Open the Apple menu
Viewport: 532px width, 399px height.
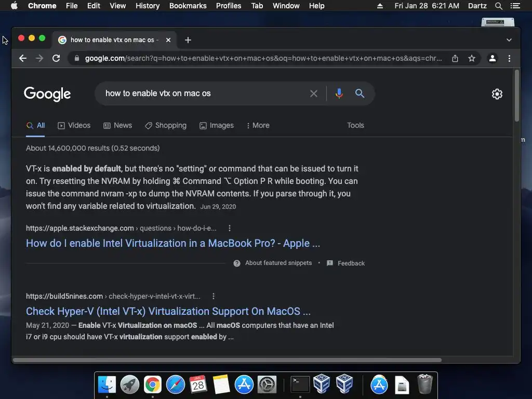pyautogui.click(x=14, y=6)
